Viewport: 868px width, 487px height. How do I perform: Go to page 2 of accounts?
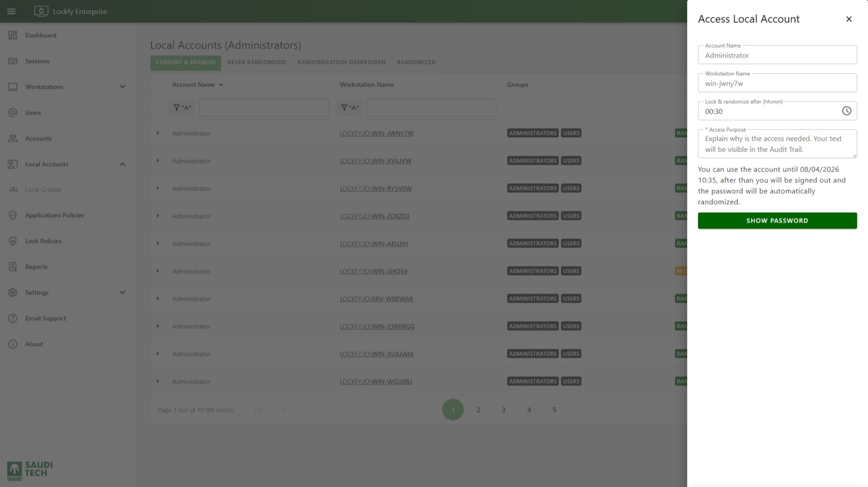click(x=478, y=410)
